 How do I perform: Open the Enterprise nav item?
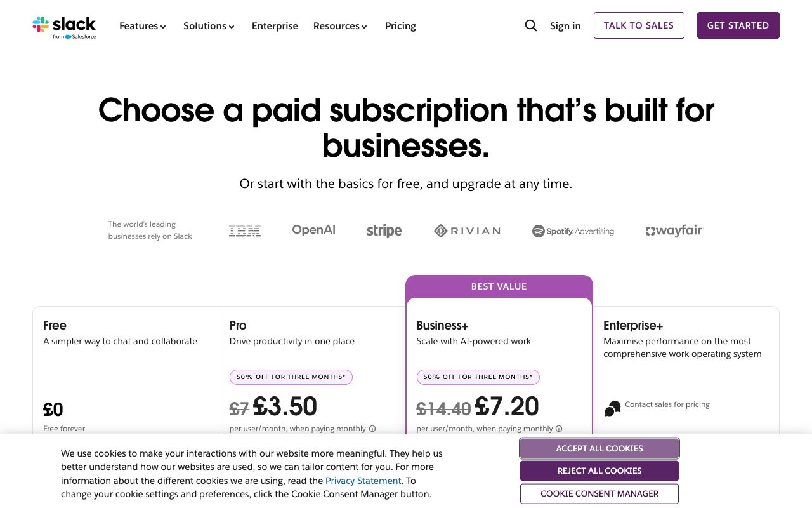click(275, 26)
